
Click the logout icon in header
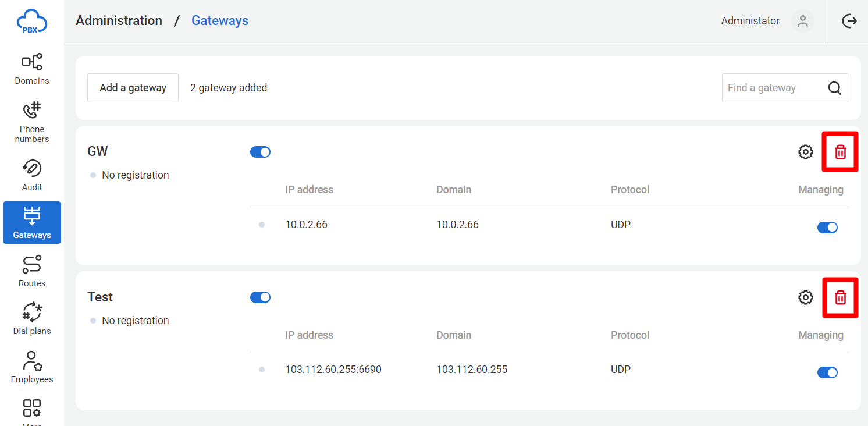coord(849,21)
